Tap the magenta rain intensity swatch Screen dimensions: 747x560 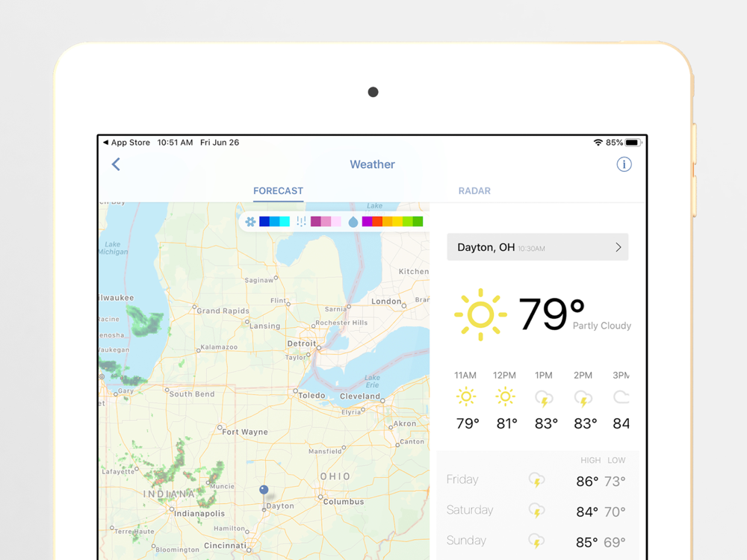368,222
